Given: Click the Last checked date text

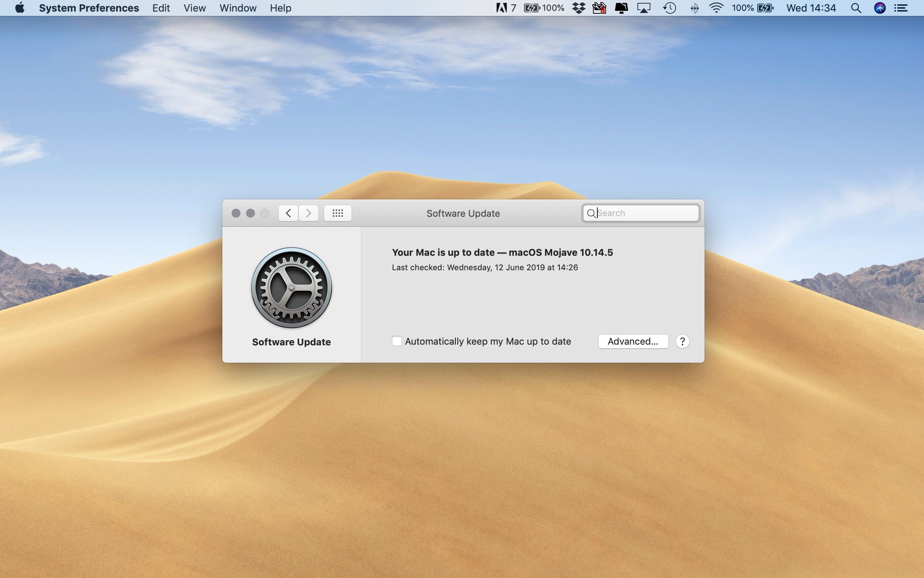Looking at the screenshot, I should pos(485,268).
